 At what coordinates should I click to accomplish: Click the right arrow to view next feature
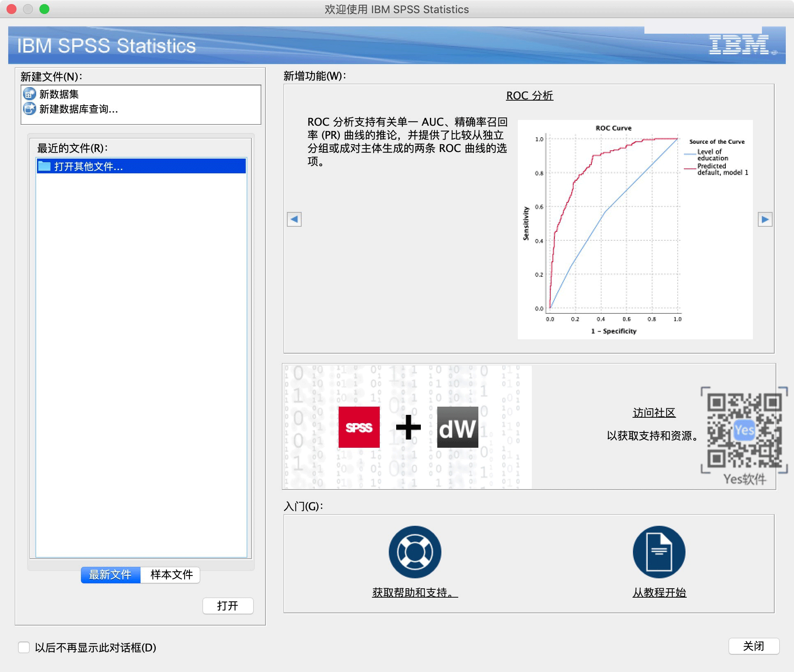tap(765, 220)
